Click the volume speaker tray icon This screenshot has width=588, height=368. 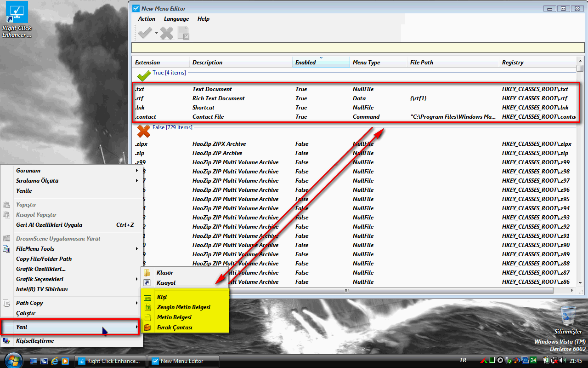563,361
